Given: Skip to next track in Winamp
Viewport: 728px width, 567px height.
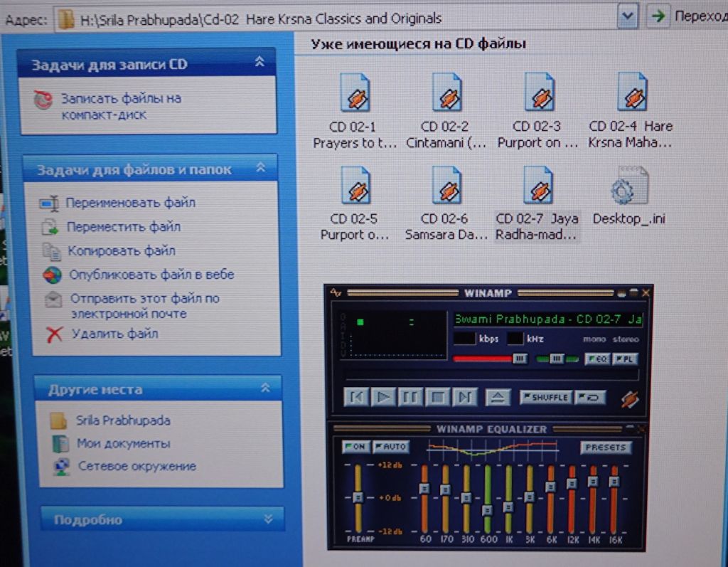Looking at the screenshot, I should pyautogui.click(x=465, y=398).
